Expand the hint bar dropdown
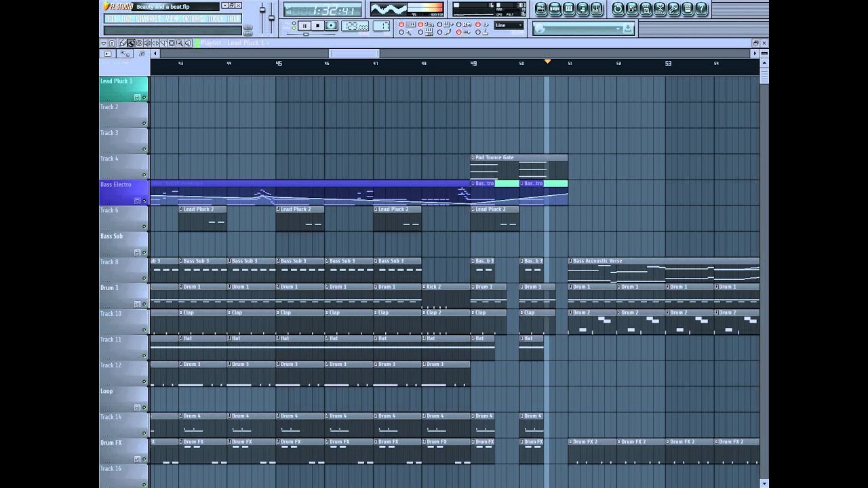868x488 pixels. tap(618, 28)
